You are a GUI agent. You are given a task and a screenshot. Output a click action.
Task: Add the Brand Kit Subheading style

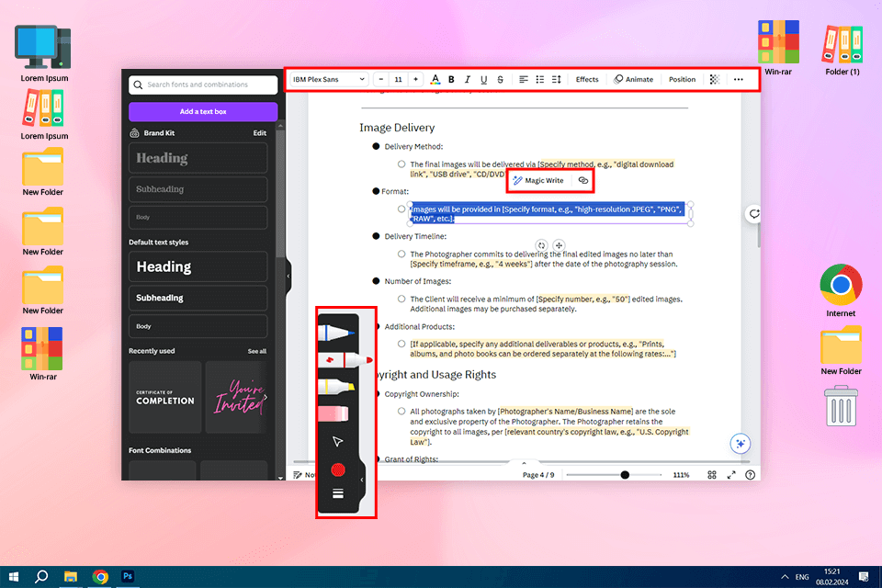(198, 189)
